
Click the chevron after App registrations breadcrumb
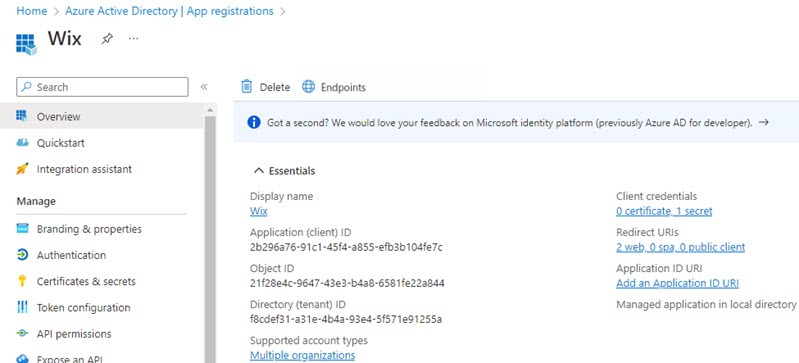tap(283, 11)
